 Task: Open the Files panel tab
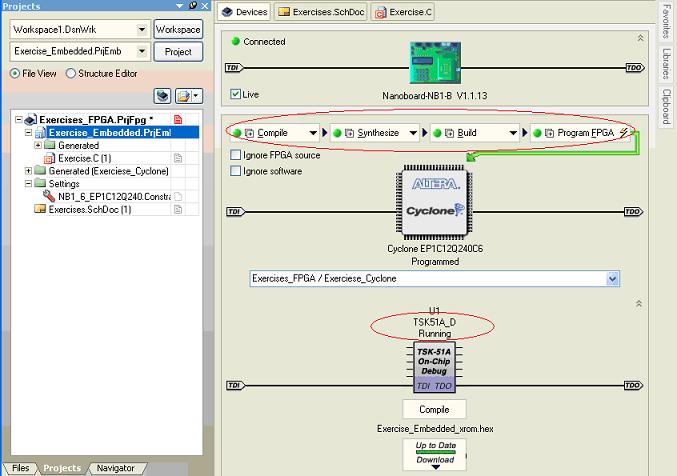(x=20, y=468)
